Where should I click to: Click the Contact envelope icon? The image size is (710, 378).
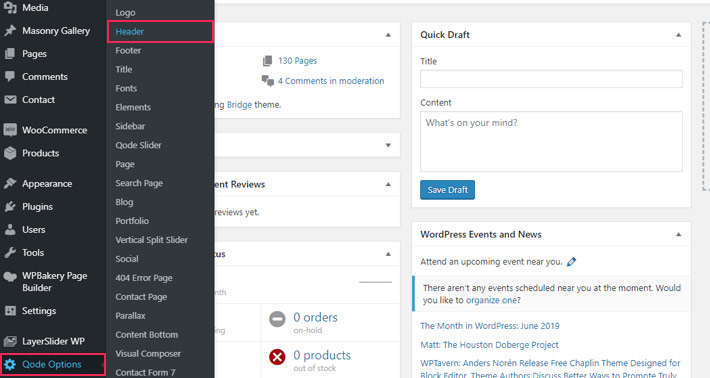point(10,100)
